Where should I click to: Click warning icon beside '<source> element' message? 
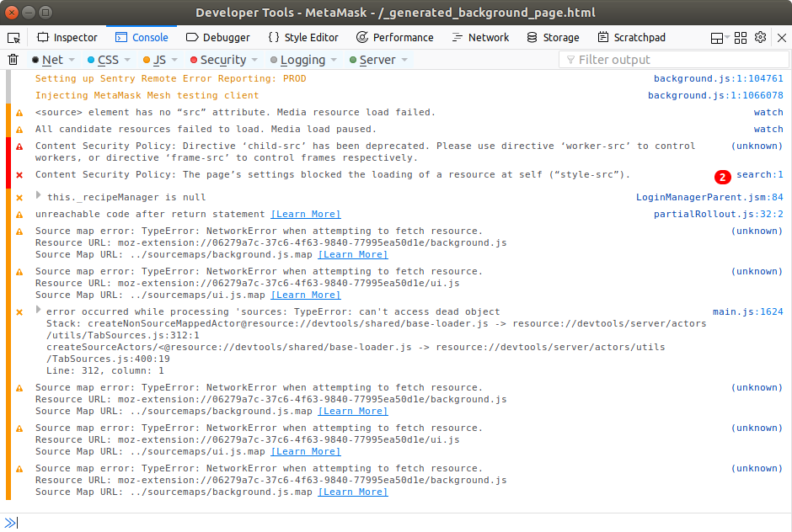19,113
